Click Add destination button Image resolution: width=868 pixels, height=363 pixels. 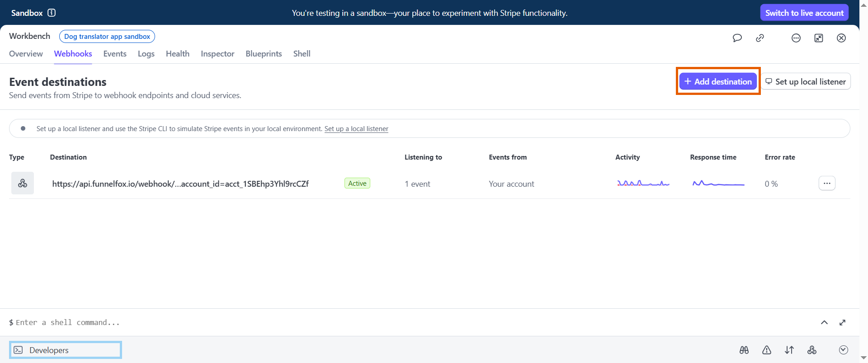tap(718, 81)
